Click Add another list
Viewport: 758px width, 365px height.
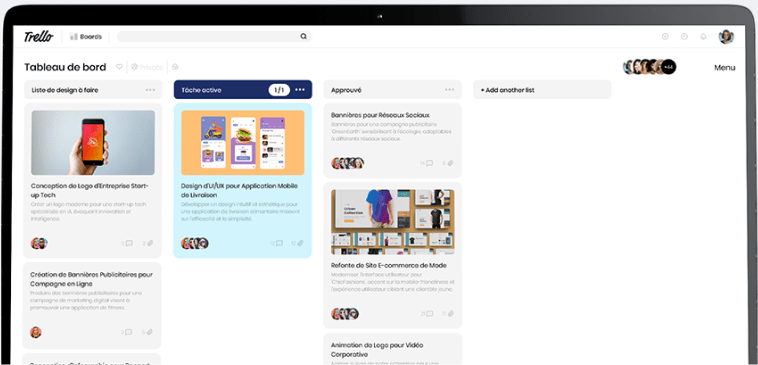click(507, 90)
